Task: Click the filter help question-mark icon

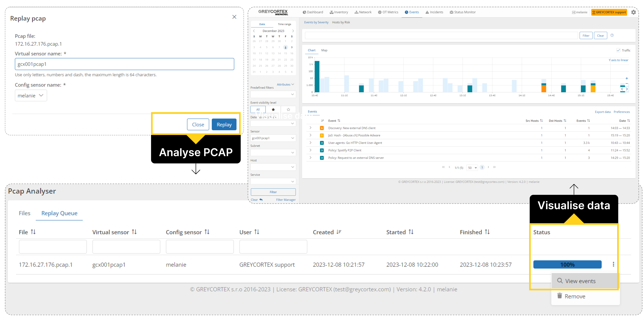Action: (612, 35)
